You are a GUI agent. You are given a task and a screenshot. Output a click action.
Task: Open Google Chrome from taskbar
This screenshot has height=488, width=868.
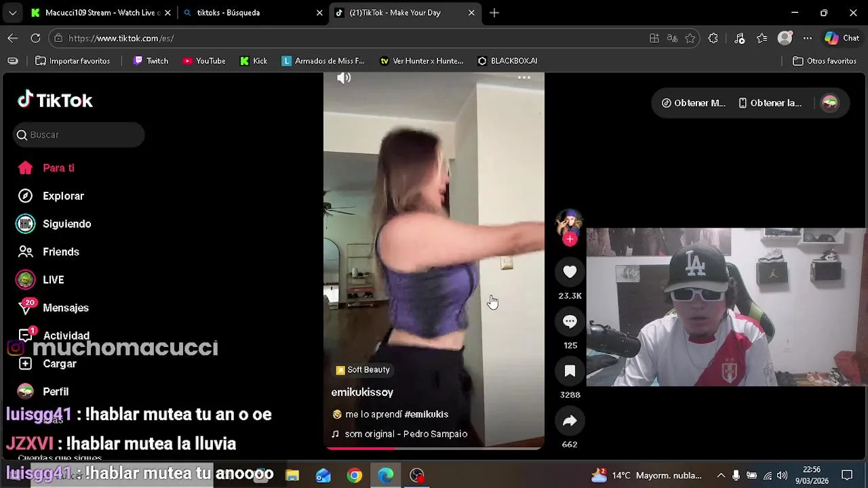[x=355, y=476]
